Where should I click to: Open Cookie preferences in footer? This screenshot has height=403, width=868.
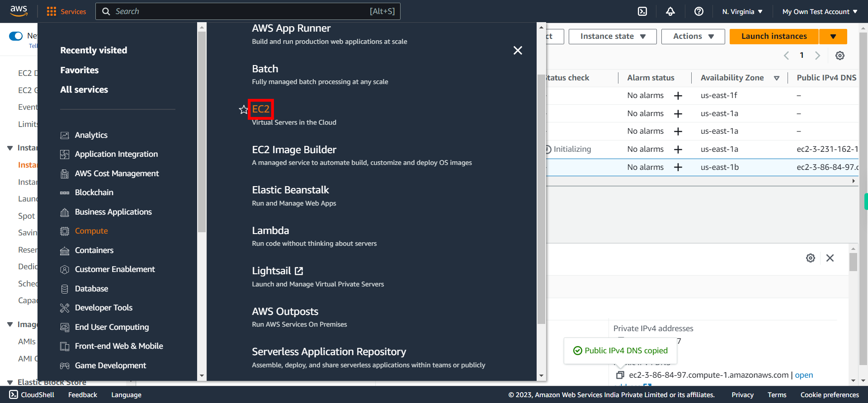[830, 395]
